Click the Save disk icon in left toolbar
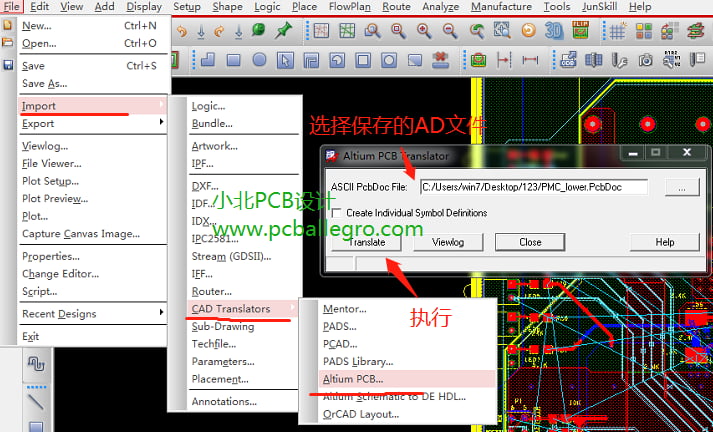 (8, 65)
